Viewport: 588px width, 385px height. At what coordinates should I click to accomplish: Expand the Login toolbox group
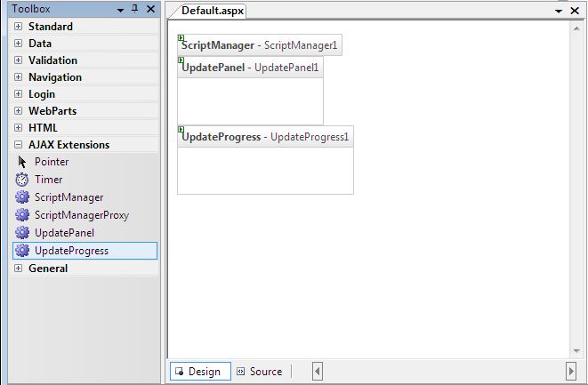(x=18, y=93)
